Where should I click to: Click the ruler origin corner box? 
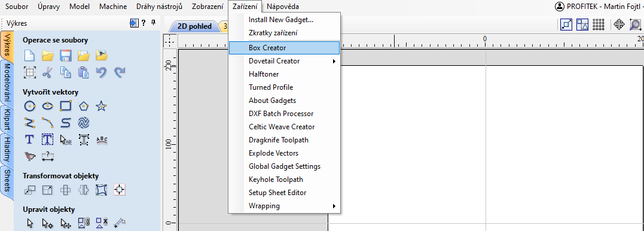(170, 41)
